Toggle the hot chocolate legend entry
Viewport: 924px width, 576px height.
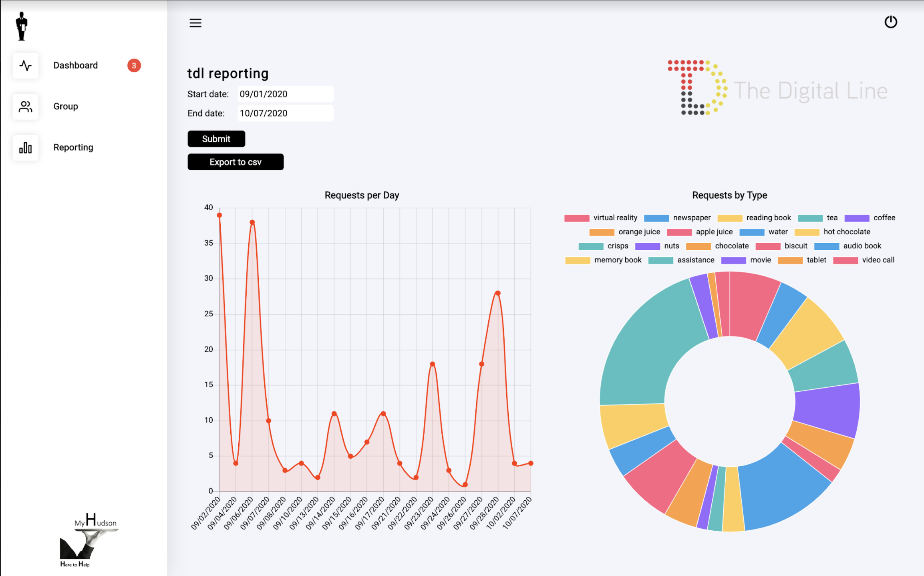pos(846,232)
